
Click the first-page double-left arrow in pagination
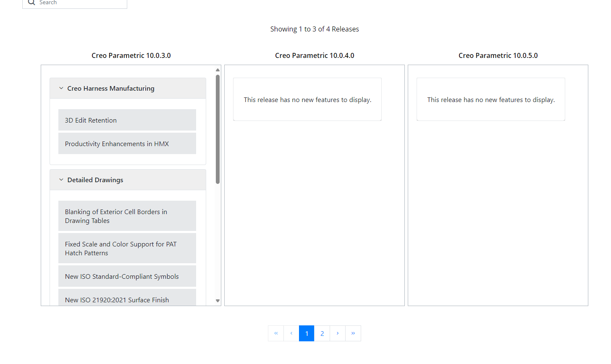point(276,333)
